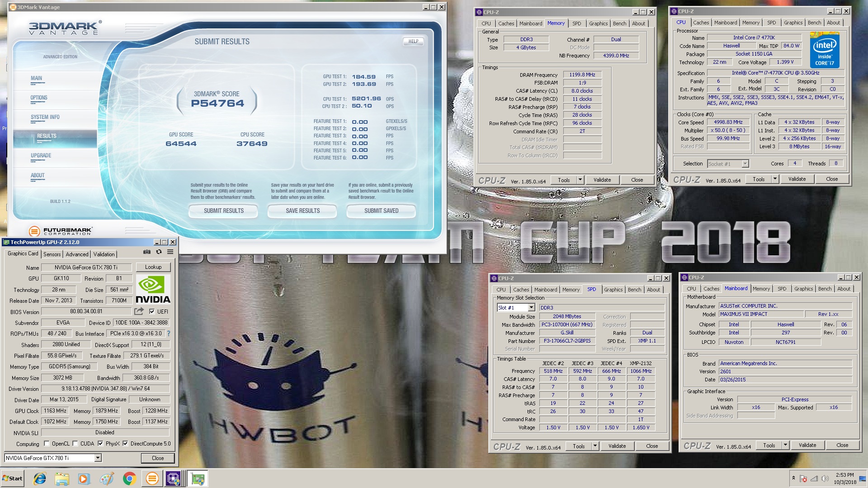Expand Tools dropdown arrow in Memory CPU-Z window
The width and height of the screenshot is (868, 488).
coord(580,180)
